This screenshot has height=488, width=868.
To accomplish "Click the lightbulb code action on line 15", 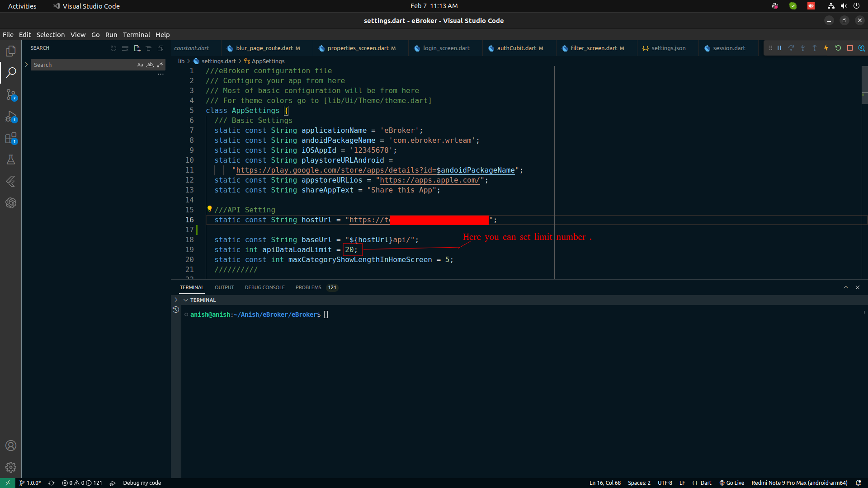I will click(209, 209).
